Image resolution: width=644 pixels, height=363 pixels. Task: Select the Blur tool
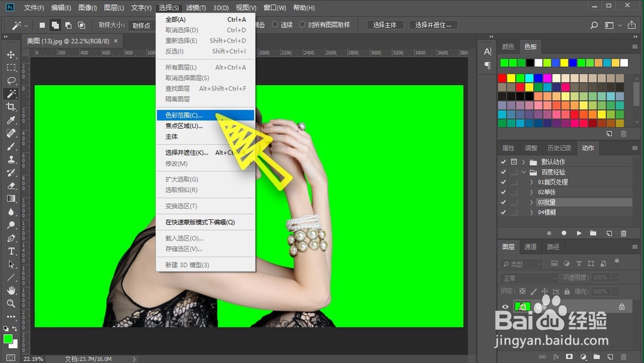tap(11, 211)
